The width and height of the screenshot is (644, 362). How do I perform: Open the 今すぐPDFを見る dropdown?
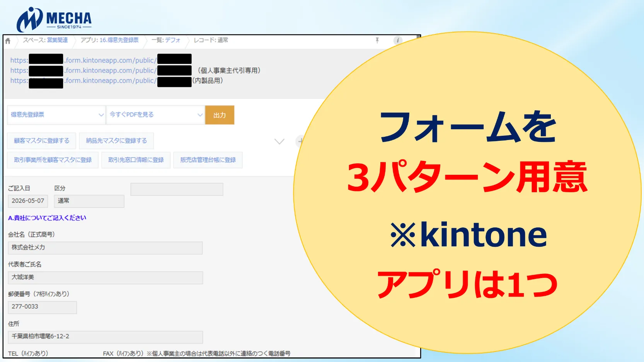click(155, 115)
